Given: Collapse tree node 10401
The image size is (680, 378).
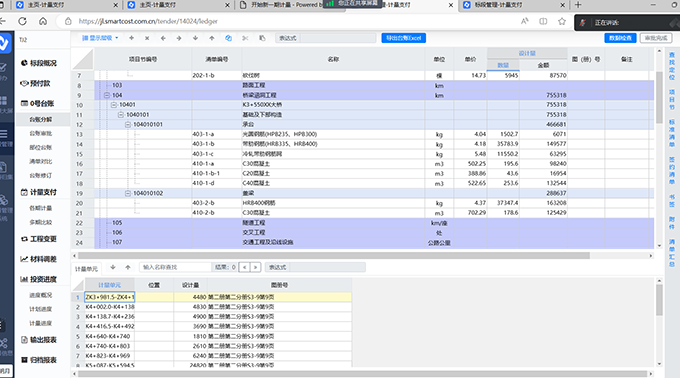Looking at the screenshot, I should [114, 105].
